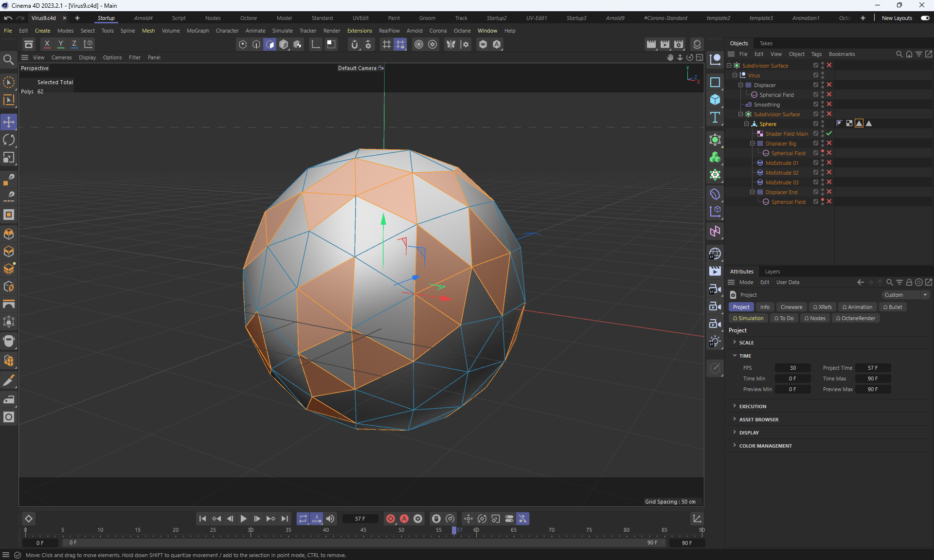Select the Text spline tool icon
The height and width of the screenshot is (560, 934).
pos(715,117)
